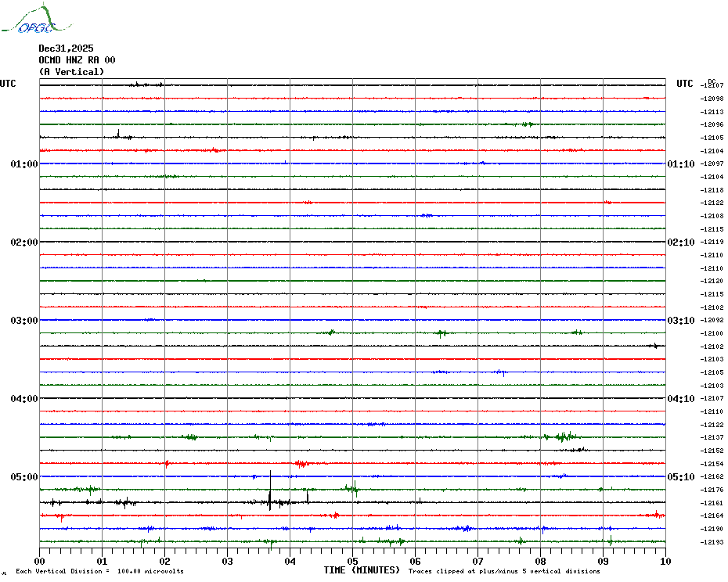
Task: Click the 01:00 time label on left axis
Action: 24,164
